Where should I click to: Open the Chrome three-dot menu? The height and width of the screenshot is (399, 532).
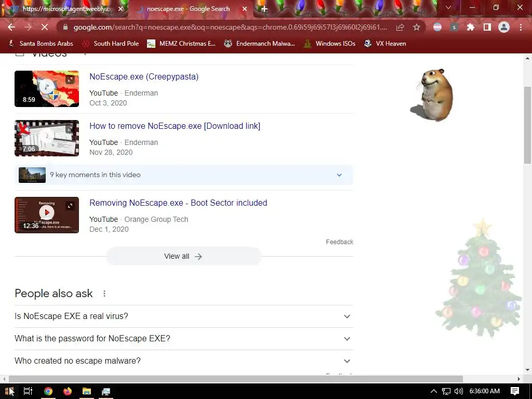521,27
